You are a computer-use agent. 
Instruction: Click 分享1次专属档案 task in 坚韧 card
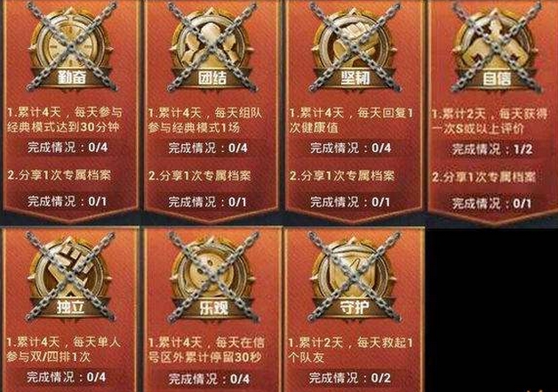(342, 176)
